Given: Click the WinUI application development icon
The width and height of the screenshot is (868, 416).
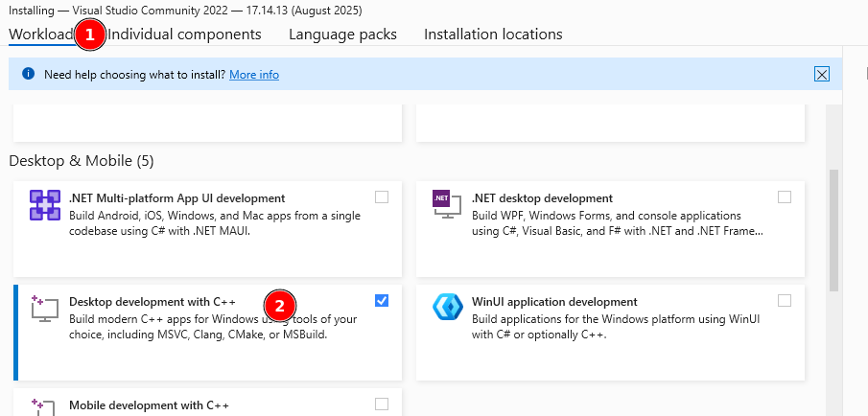Looking at the screenshot, I should tap(448, 308).
